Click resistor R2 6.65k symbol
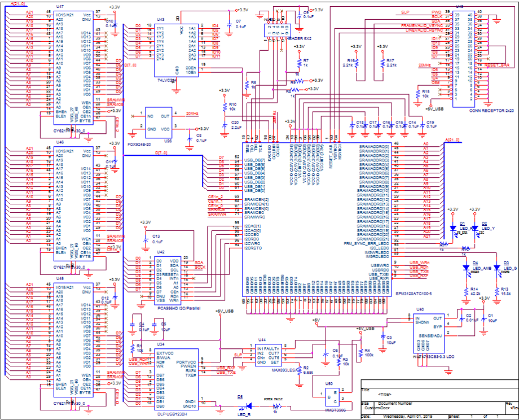Viewport: 519px width, 420px height. [299, 371]
